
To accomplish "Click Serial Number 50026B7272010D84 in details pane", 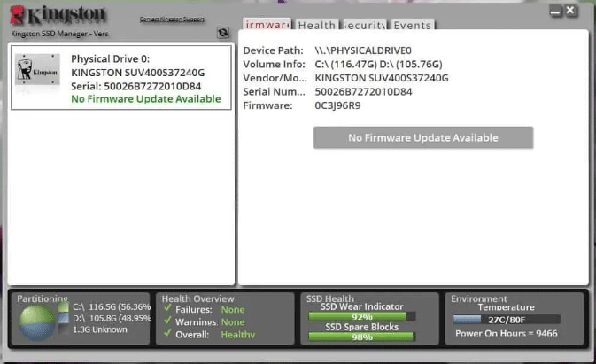I will coord(363,91).
